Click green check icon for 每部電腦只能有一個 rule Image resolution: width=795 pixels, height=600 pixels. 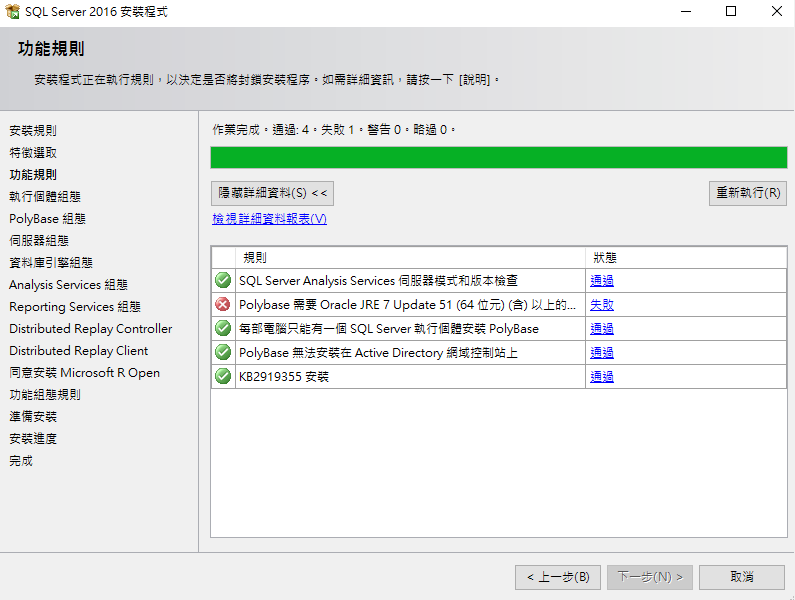(223, 328)
